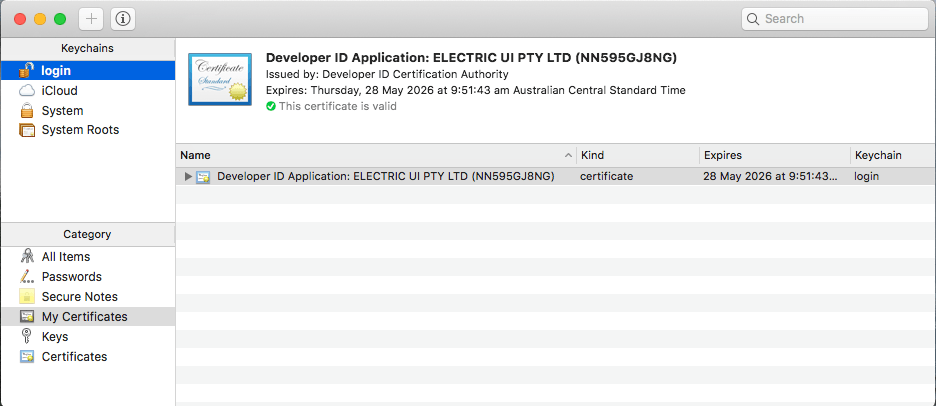The height and width of the screenshot is (406, 936).
Task: Click the plus button to add keychain item
Action: tap(91, 19)
